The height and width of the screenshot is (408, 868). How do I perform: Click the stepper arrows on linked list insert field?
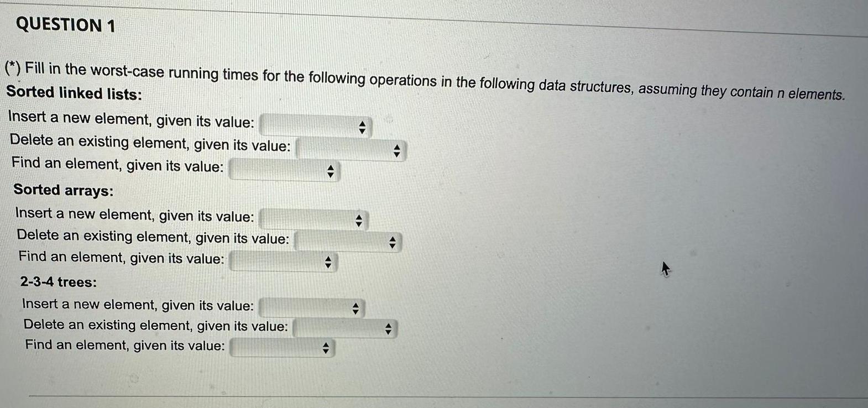click(x=362, y=125)
